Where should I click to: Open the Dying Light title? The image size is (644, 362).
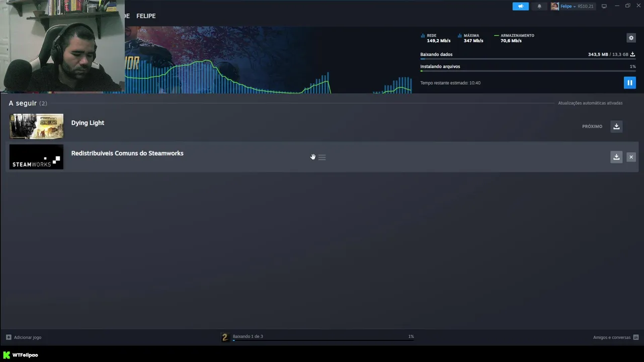(x=88, y=123)
